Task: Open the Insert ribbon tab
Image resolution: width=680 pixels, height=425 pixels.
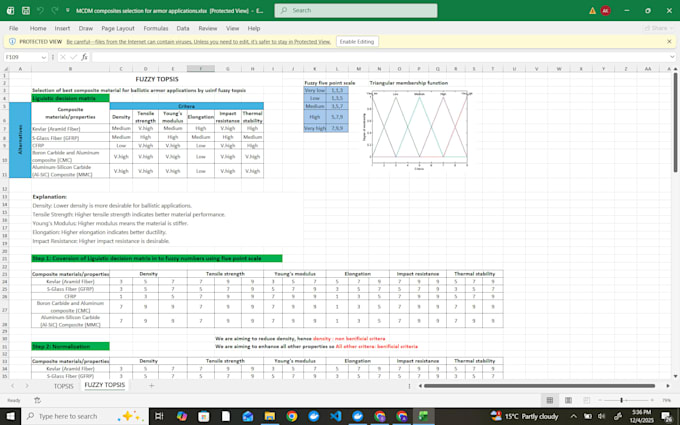Action: (62, 28)
